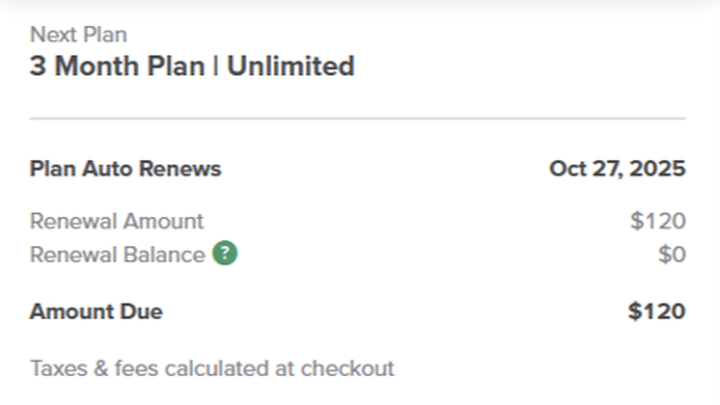
Task: Click the $0 renewal balance value
Action: 671,254
